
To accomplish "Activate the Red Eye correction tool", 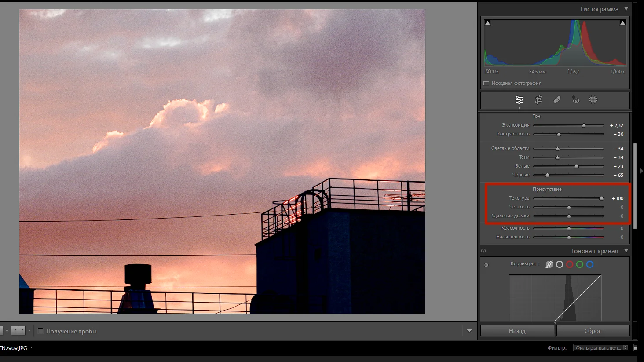I will 575,100.
